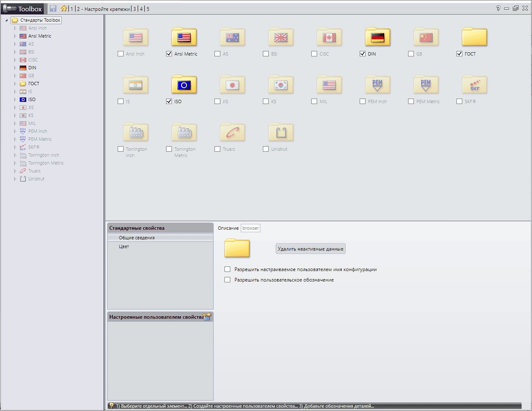This screenshot has height=411, width=532.
Task: Expand ГОСТ node in the tree
Action: [x=15, y=84]
